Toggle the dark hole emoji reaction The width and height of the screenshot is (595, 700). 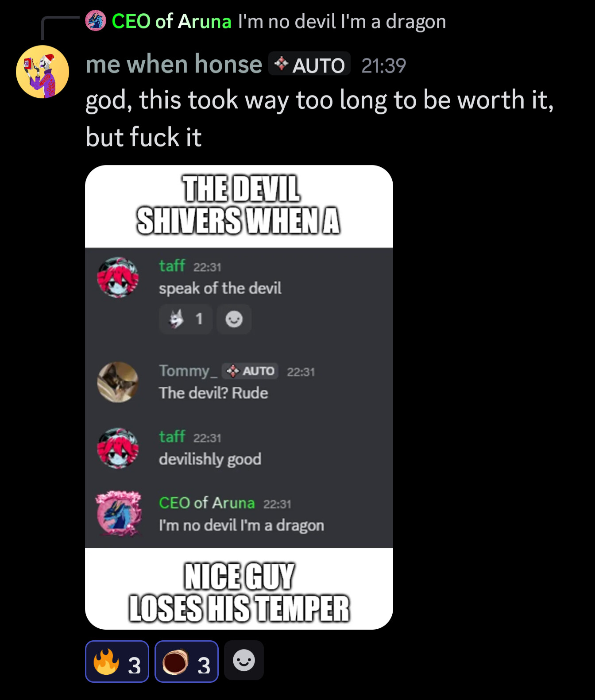(186, 662)
